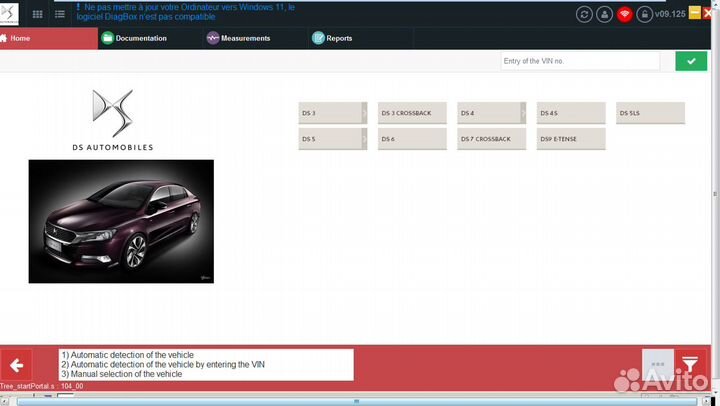The image size is (720, 406).
Task: Click text about detection by entering VIN
Action: (x=168, y=365)
